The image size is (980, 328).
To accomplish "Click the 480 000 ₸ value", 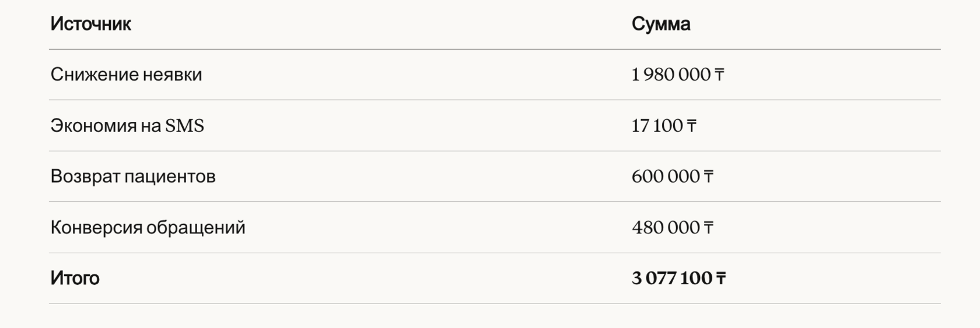I will tap(673, 227).
